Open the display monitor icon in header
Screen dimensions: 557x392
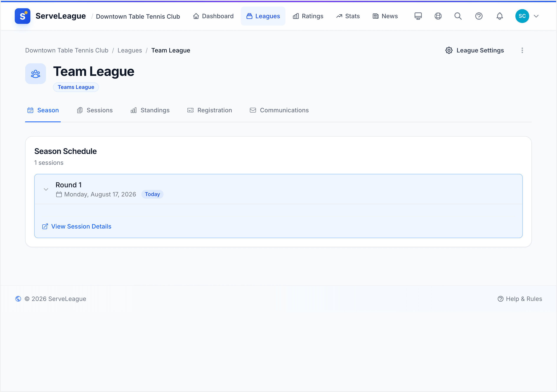pos(418,16)
